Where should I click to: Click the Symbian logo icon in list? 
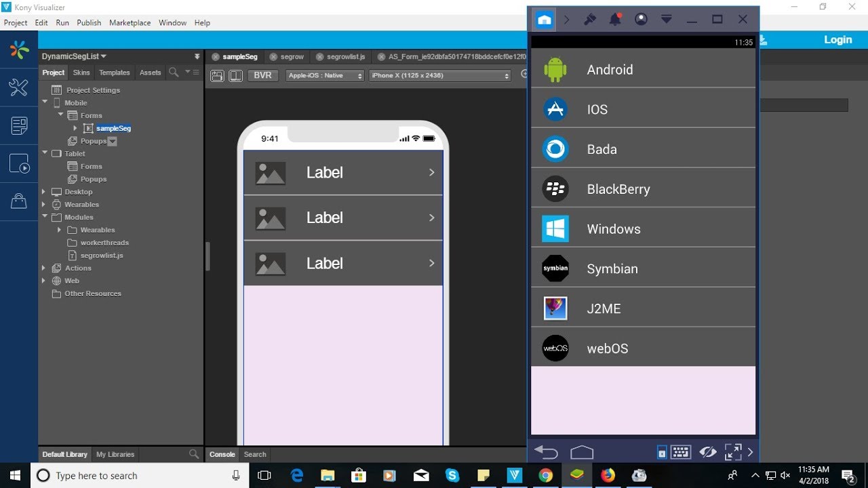point(555,268)
